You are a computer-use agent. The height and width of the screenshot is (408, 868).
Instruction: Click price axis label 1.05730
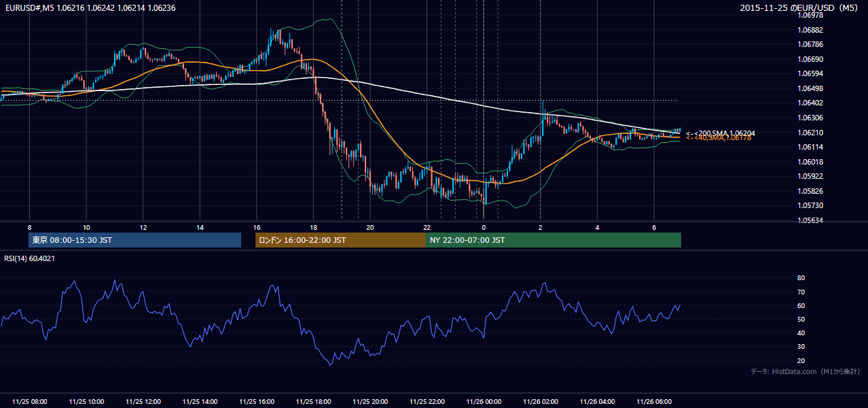(810, 205)
